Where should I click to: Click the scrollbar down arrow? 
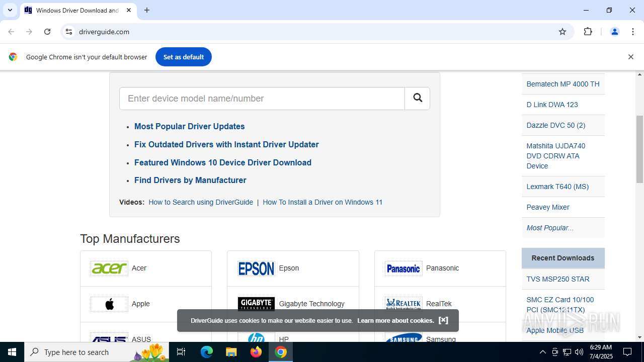coord(640,337)
